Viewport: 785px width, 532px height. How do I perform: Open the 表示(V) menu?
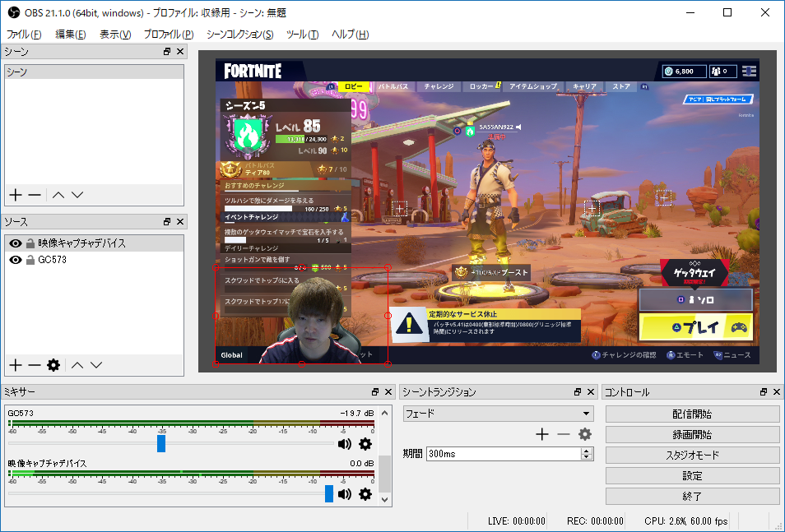point(115,34)
